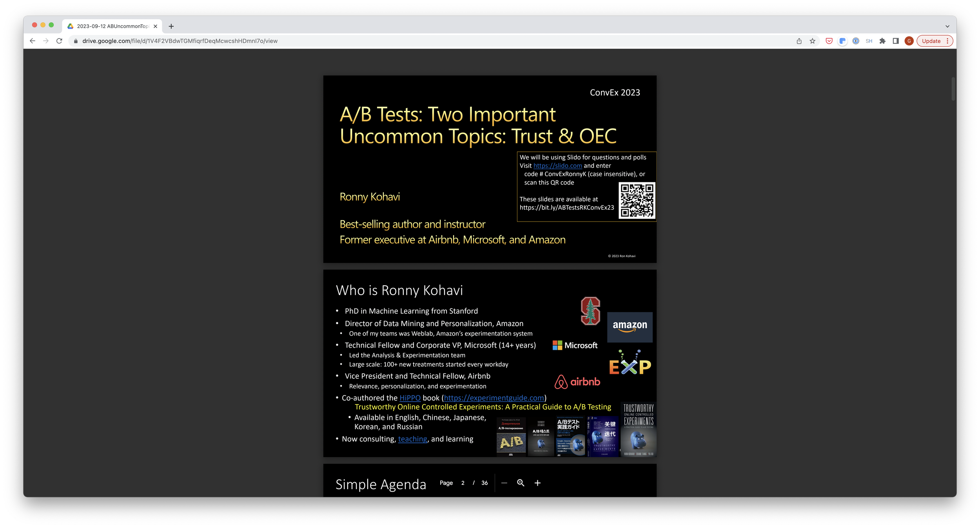This screenshot has height=528, width=980.
Task: Click the page number field
Action: (463, 483)
